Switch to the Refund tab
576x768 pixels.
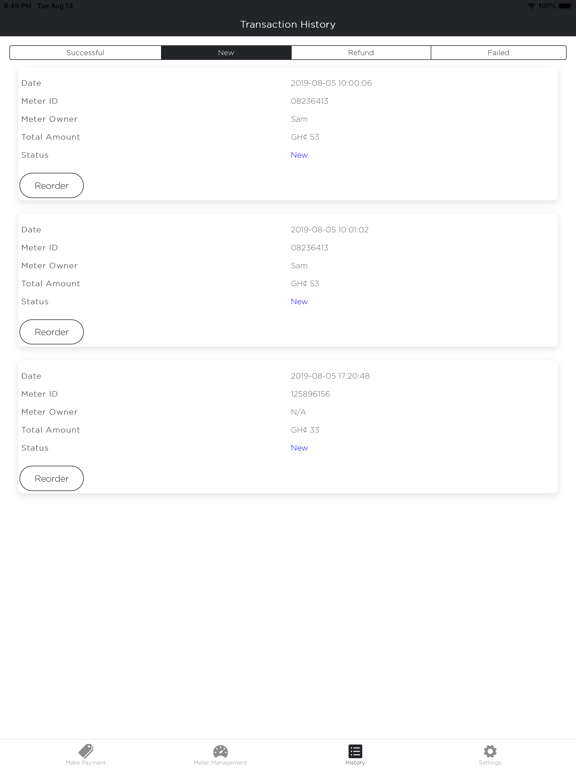click(x=361, y=52)
